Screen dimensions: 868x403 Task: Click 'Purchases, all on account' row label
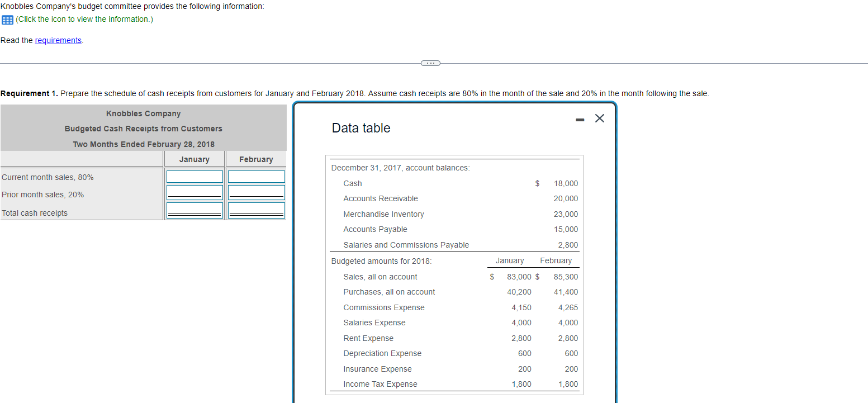click(x=389, y=292)
